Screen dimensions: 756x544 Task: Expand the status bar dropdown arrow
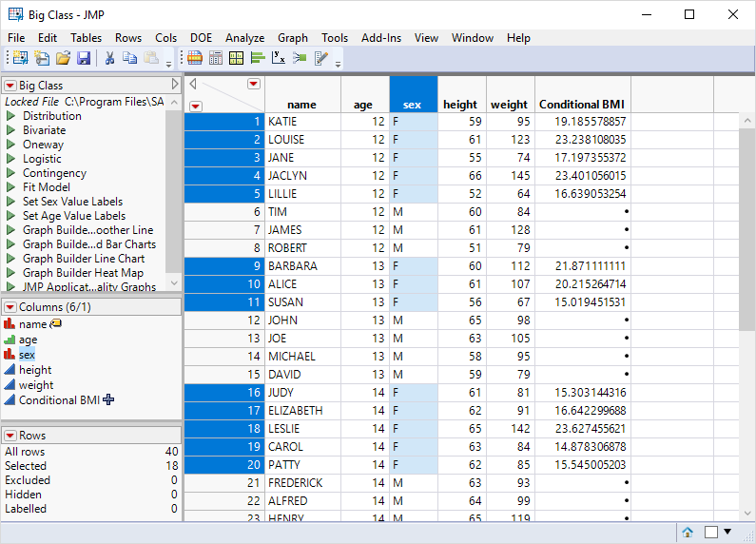click(x=728, y=533)
